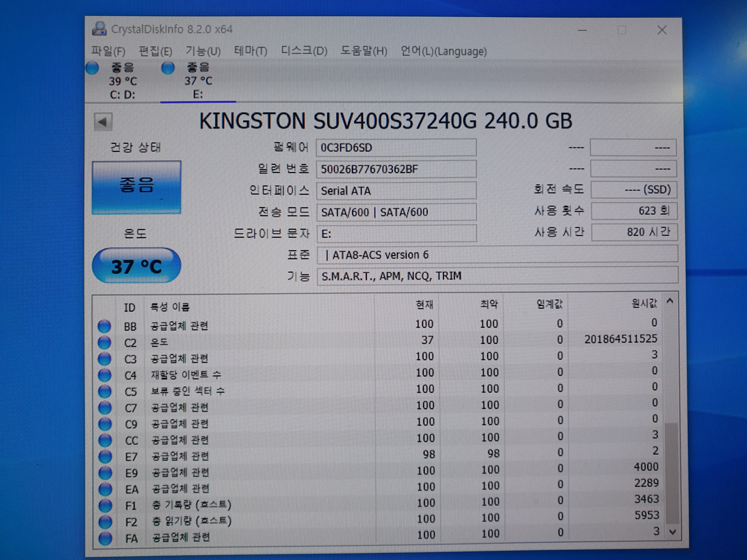Open the 테마(T) menu
This screenshot has width=747, height=560.
(251, 51)
